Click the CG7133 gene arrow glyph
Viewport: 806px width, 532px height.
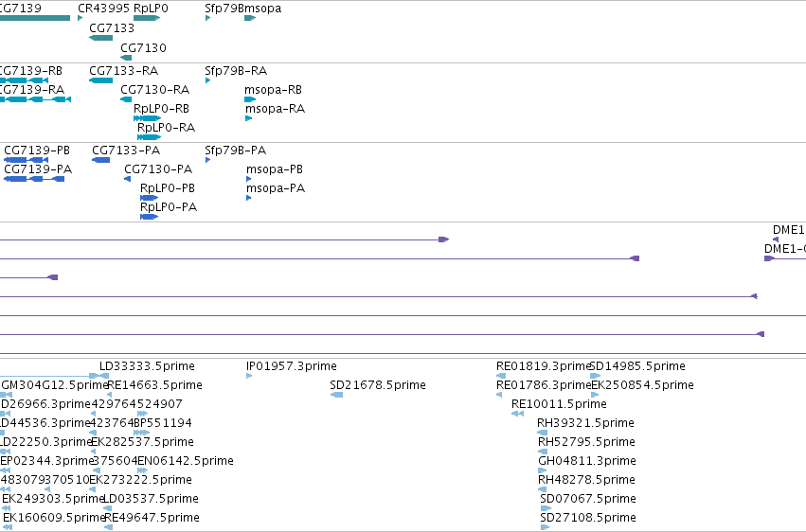tap(100, 38)
